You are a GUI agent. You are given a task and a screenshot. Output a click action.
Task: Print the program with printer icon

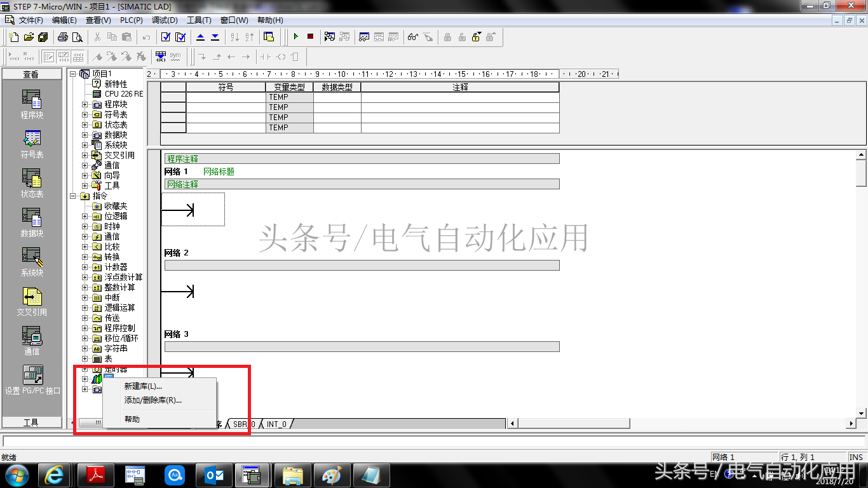click(x=63, y=37)
